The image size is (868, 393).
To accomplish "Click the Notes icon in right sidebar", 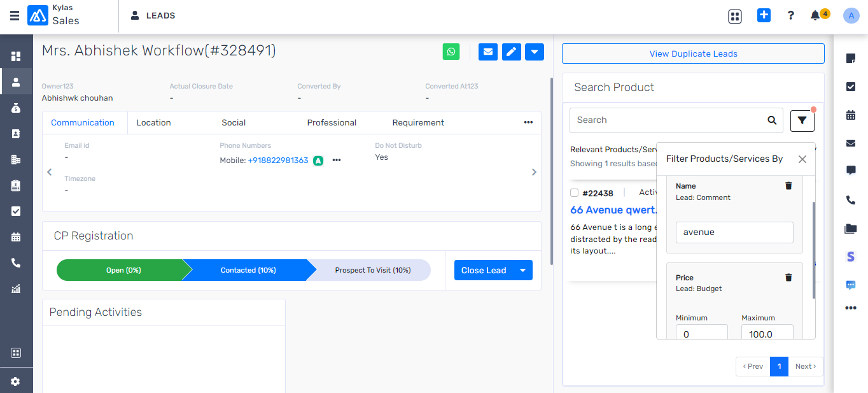I will pyautogui.click(x=851, y=59).
